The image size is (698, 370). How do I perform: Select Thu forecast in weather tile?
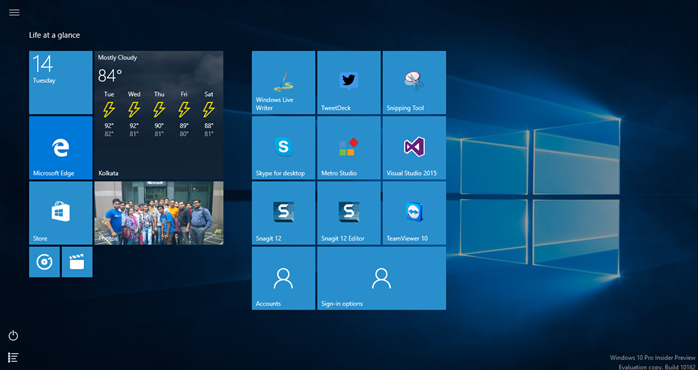pos(159,115)
